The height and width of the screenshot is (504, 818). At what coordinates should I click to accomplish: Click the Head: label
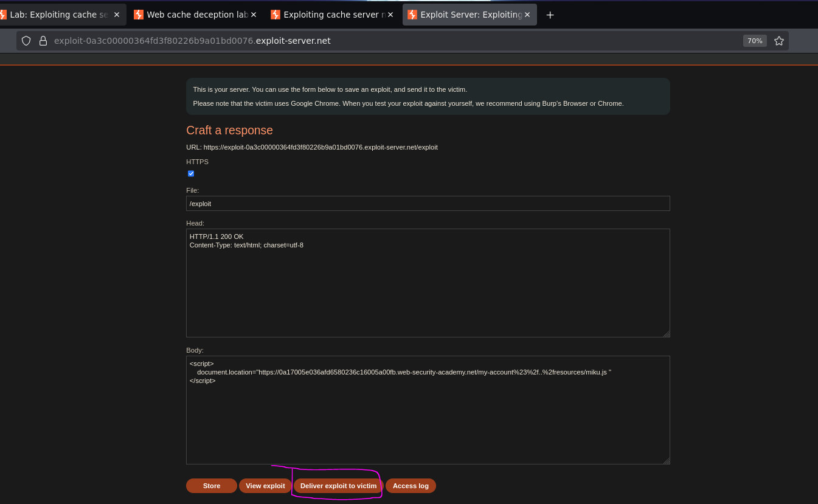point(195,223)
